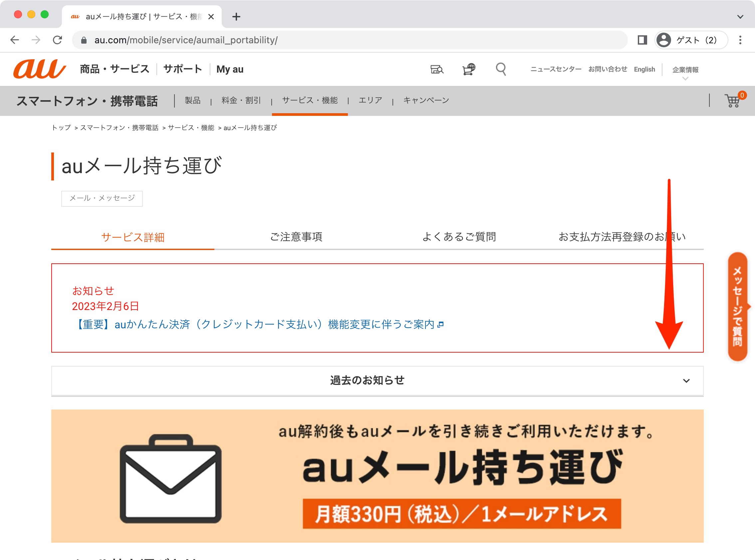The image size is (755, 560).
Task: Select サービス詳細 tab
Action: (133, 237)
